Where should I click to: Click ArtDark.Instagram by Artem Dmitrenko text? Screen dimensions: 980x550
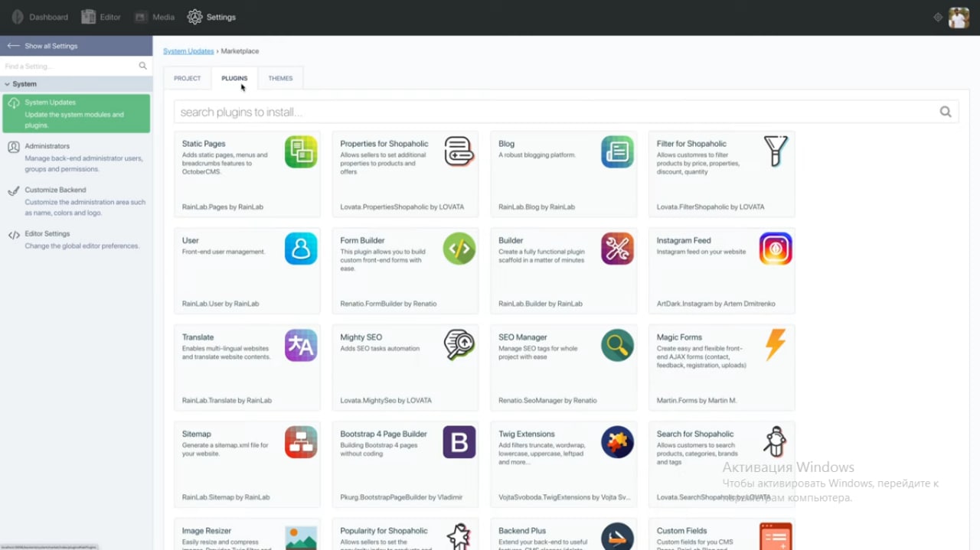pos(716,304)
